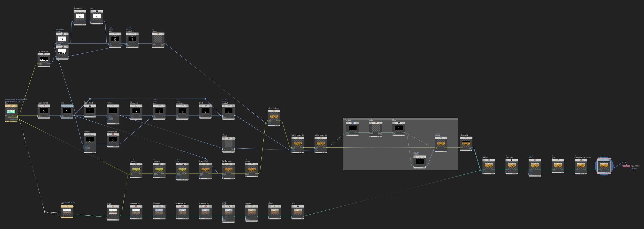Click the transform2d4 node name label
644x229 pixels.
(204, 204)
